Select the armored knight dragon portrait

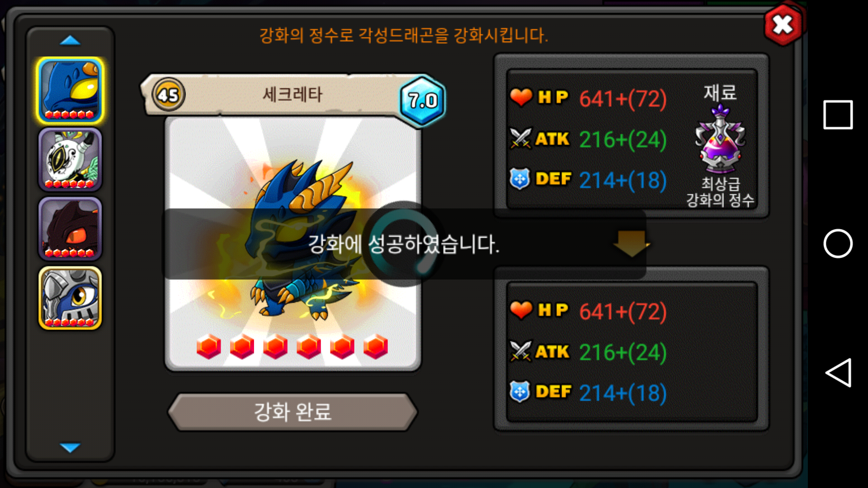click(x=70, y=298)
